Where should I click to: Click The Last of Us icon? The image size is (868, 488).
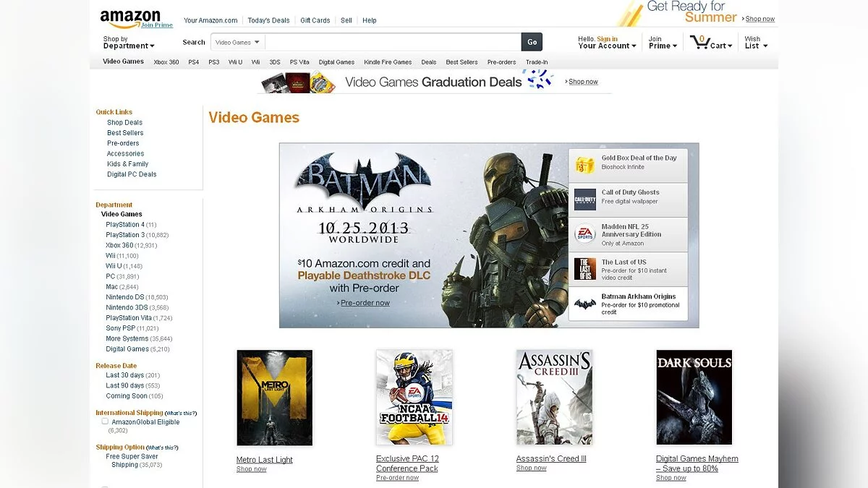tap(584, 269)
